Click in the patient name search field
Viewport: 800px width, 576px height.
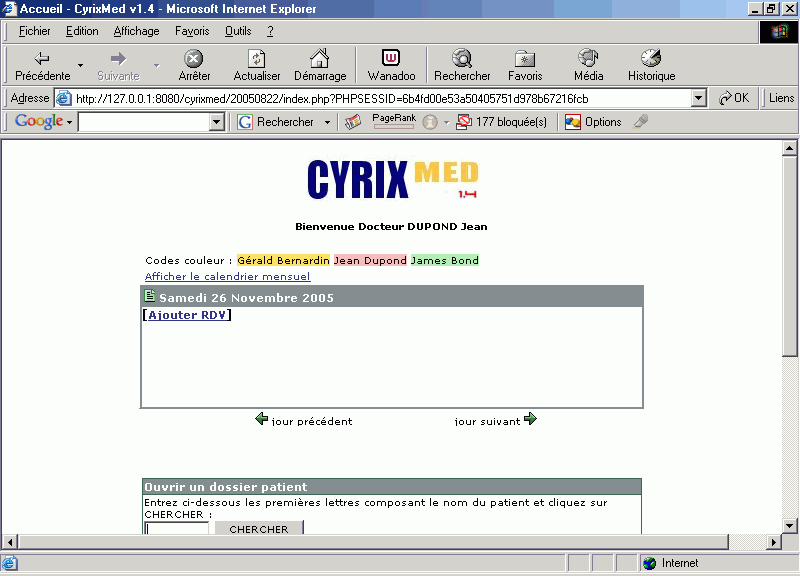click(177, 528)
